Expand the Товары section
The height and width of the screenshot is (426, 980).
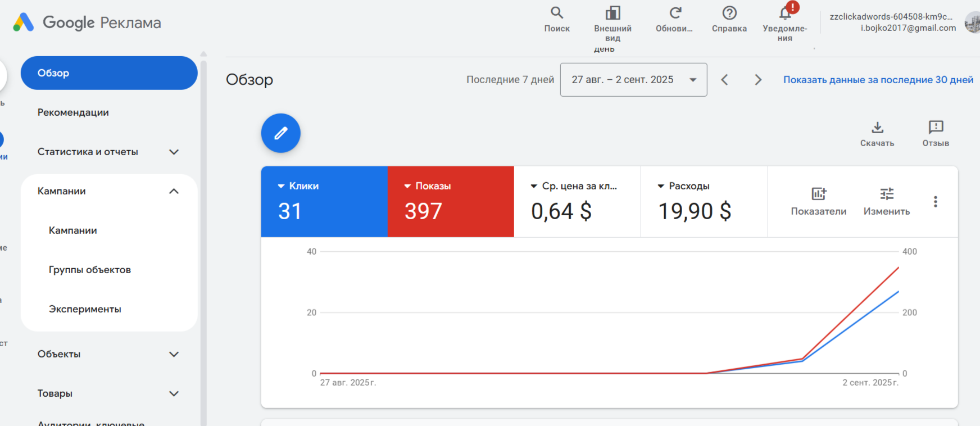(174, 393)
